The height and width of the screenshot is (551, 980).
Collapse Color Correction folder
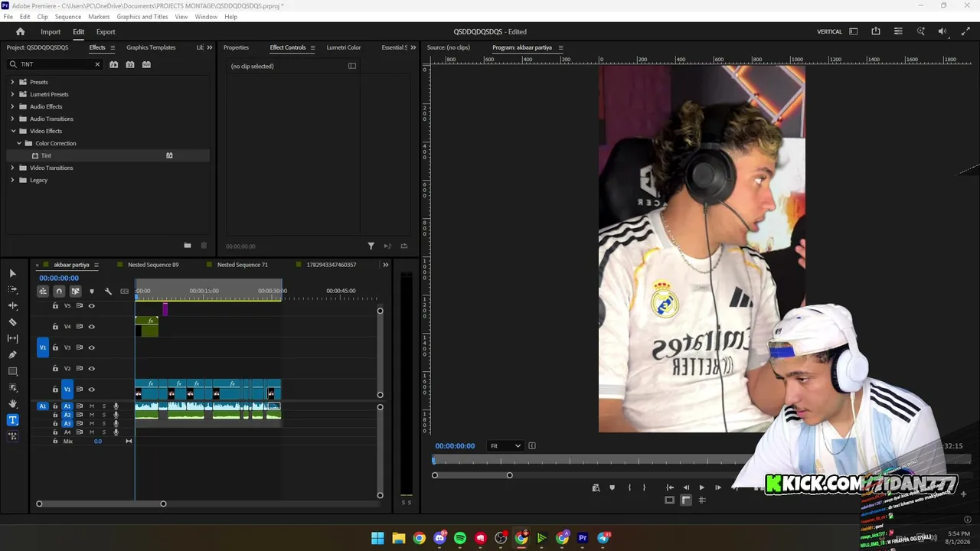[19, 143]
